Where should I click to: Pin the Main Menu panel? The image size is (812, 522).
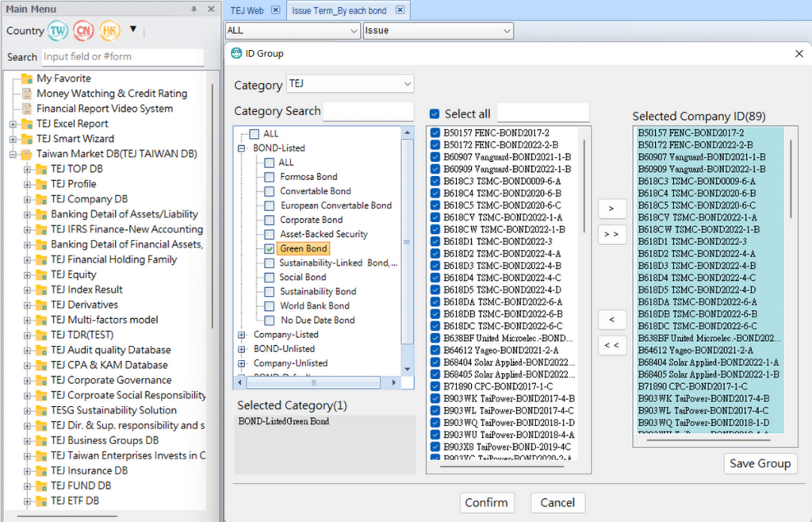point(194,9)
